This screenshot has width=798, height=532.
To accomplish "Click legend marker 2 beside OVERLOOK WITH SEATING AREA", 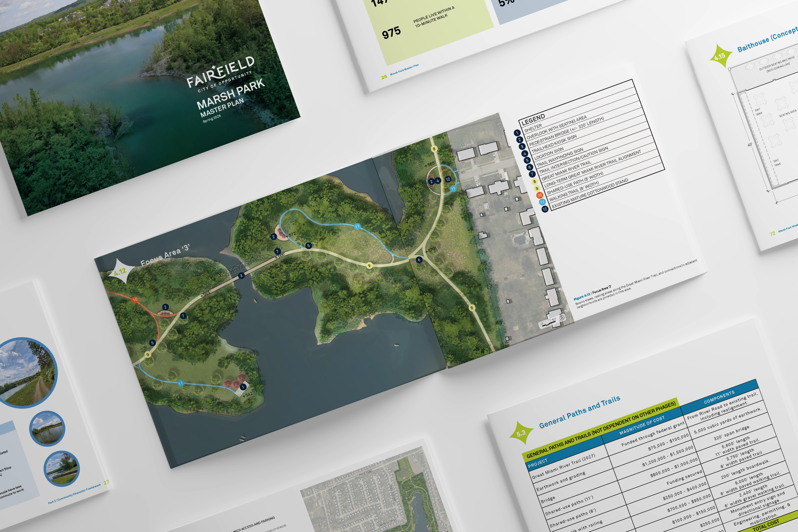I will pos(519,140).
